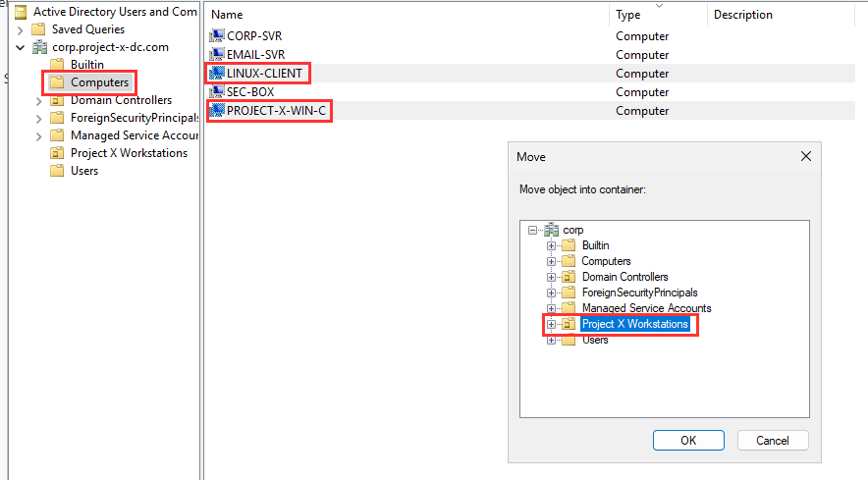Click the Saved Queries folder icon
868x480 pixels.
coord(39,29)
